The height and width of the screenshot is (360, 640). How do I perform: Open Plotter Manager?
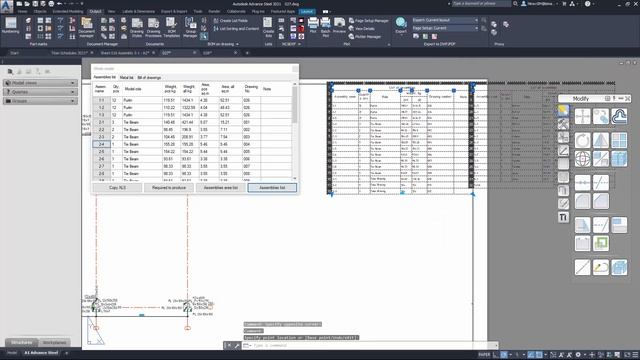coord(364,37)
